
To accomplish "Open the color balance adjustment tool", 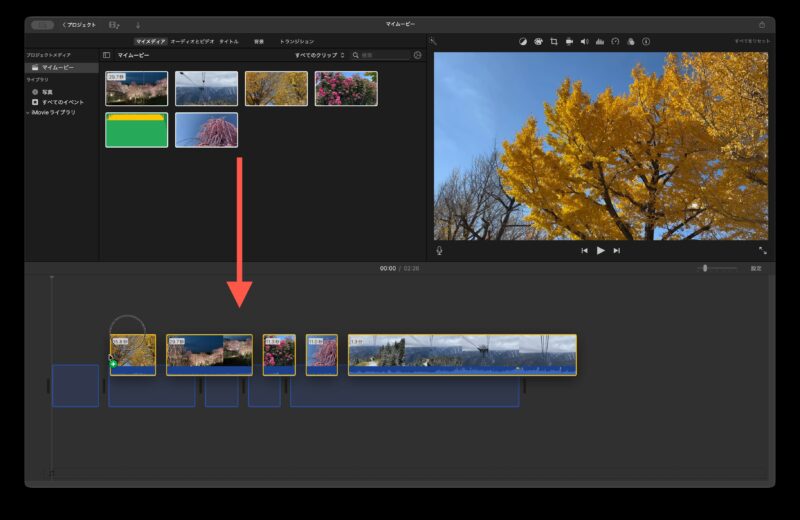I will pos(522,41).
